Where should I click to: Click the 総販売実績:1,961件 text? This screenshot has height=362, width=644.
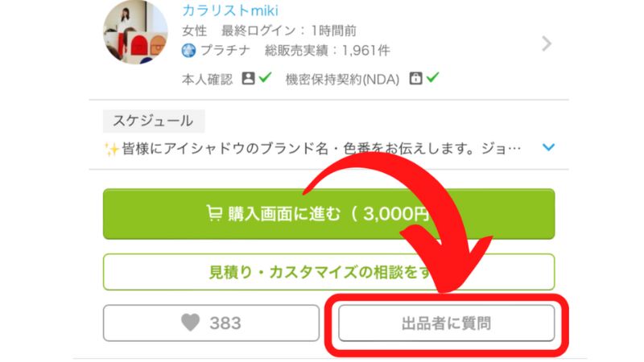[328, 51]
